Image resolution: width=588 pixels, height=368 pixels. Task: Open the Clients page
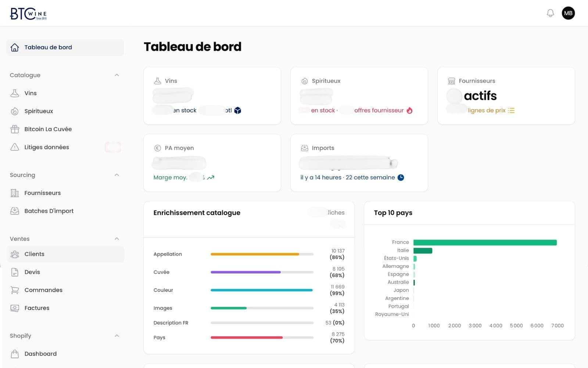65,254
